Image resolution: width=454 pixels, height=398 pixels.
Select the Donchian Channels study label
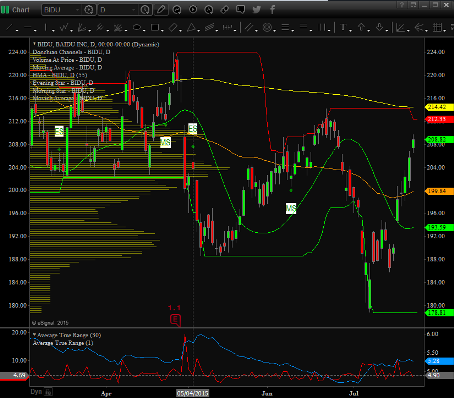coord(71,52)
